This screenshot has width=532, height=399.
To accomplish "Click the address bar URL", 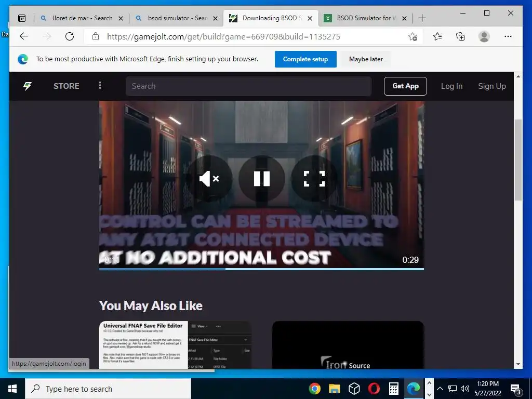I will 223,37.
